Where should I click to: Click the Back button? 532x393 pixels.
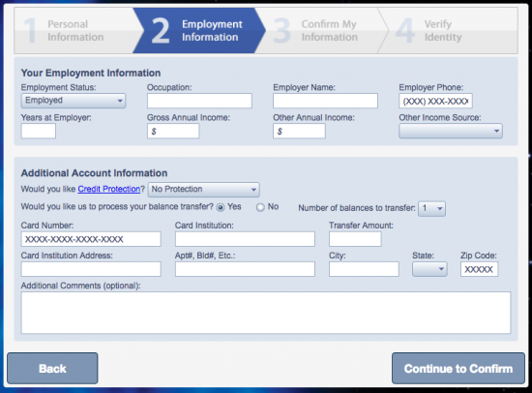click(52, 368)
